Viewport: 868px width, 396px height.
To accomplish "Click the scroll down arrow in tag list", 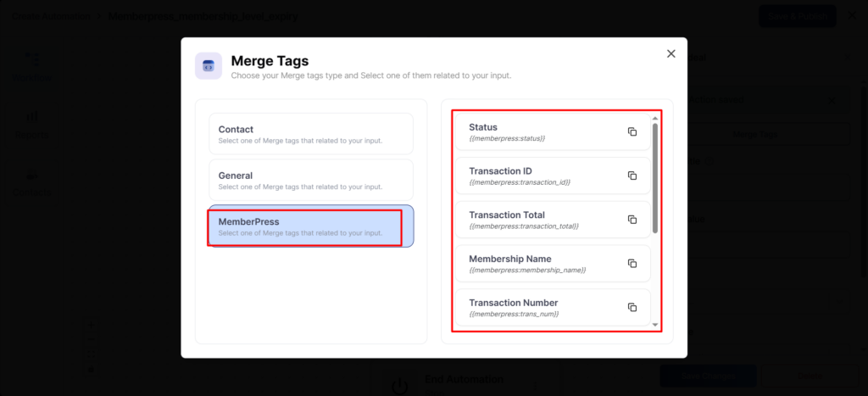I will click(654, 324).
